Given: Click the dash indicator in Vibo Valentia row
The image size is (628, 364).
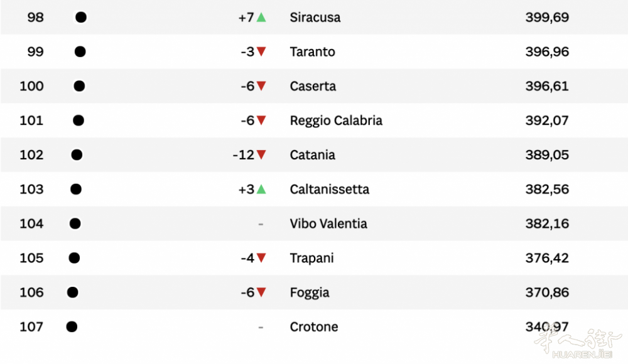Looking at the screenshot, I should (x=261, y=224).
